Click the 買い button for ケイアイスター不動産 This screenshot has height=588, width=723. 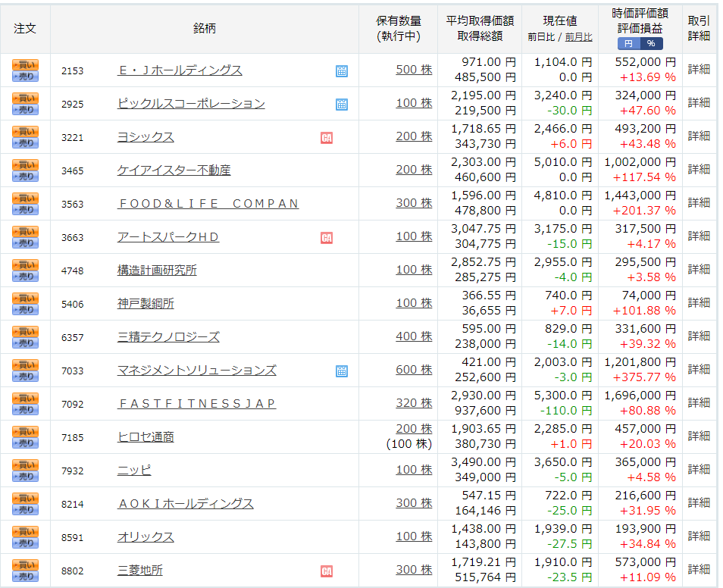(x=25, y=164)
